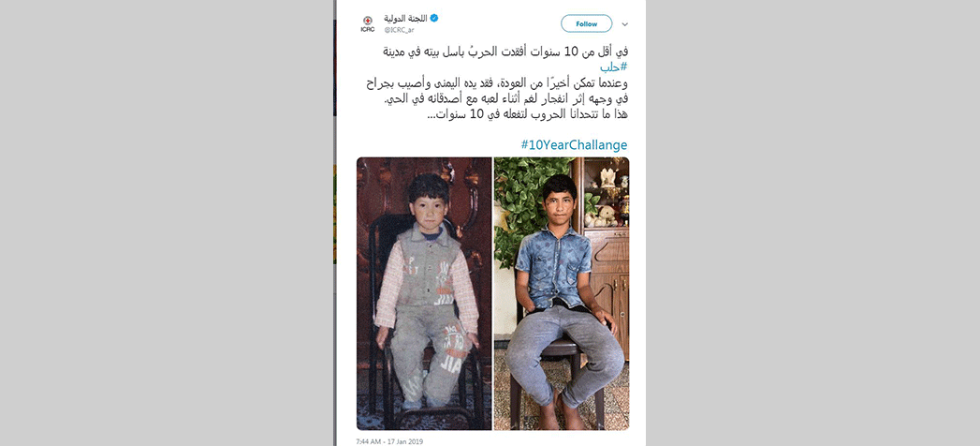Click the tweet line starting with في وجهه
This screenshot has height=446, width=980.
click(497, 98)
